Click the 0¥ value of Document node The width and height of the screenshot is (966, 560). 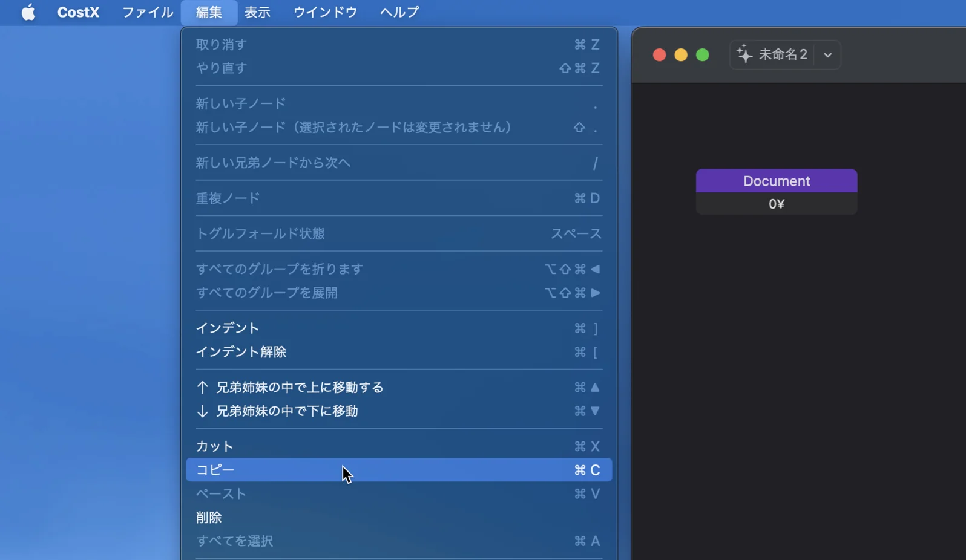click(x=777, y=204)
